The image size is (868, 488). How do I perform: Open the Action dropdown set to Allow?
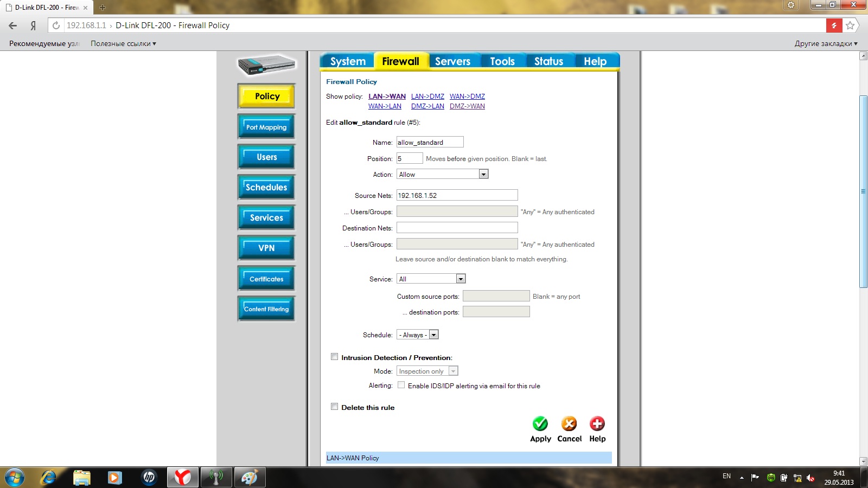pyautogui.click(x=443, y=174)
